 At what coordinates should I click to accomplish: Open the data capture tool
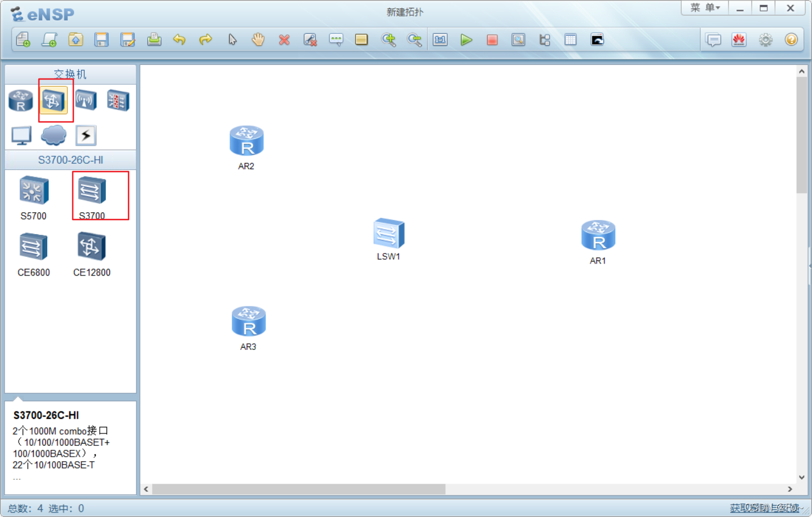coord(518,40)
